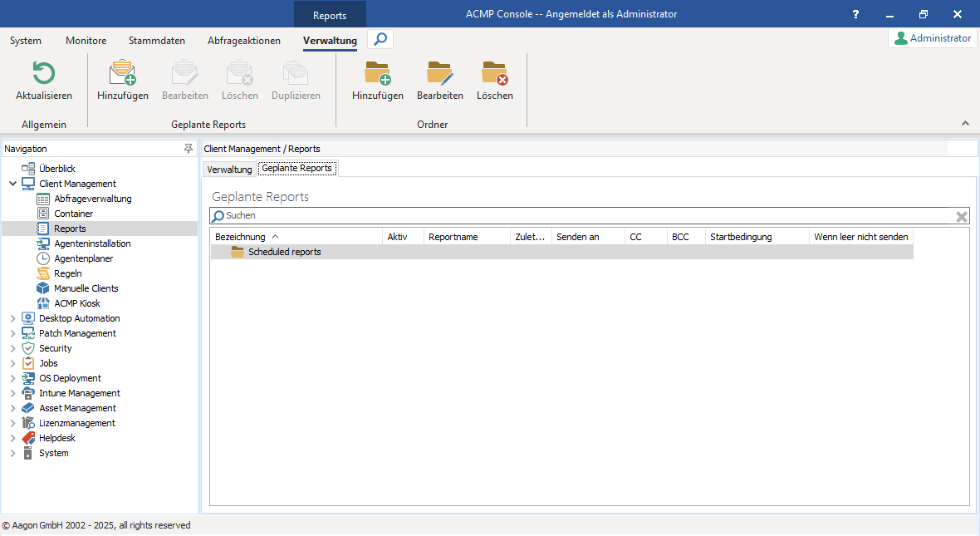
Task: Select the Geplante Reports content tab
Action: 296,168
